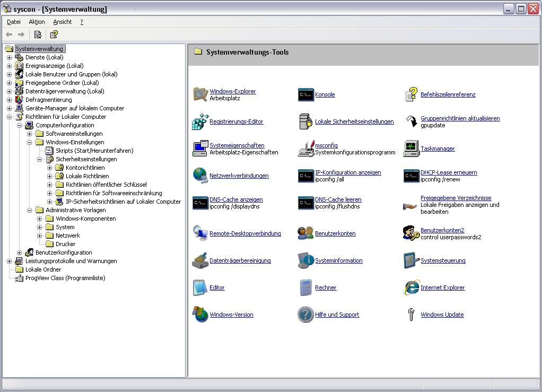Click the Remote-Desktopverbindung icon
The width and height of the screenshot is (542, 392).
click(200, 233)
